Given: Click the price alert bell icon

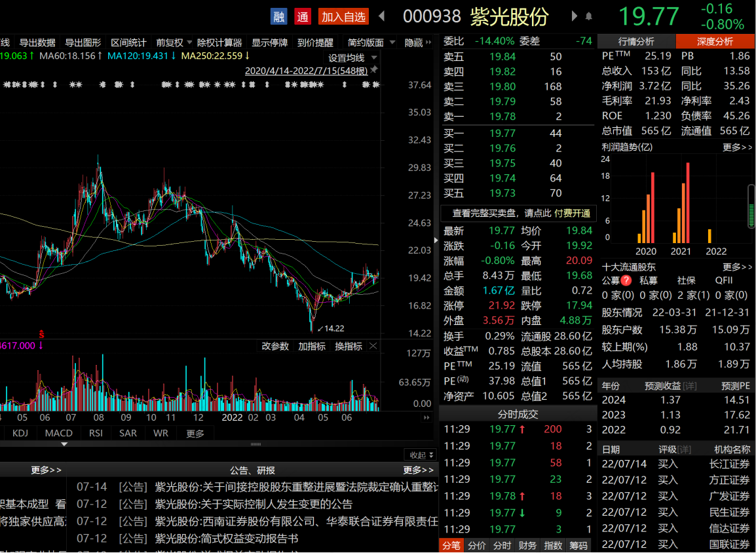Looking at the screenshot, I should pyautogui.click(x=589, y=17).
